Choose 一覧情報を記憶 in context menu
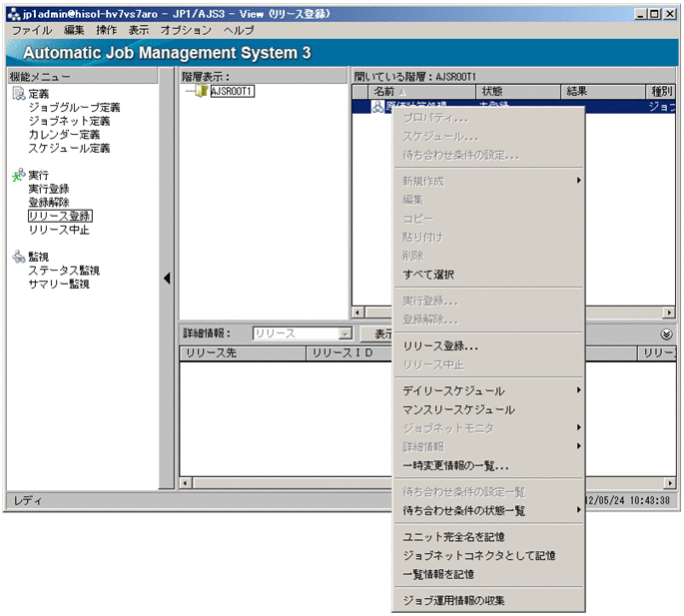Viewport: 684px width, 616px height. coord(488,574)
